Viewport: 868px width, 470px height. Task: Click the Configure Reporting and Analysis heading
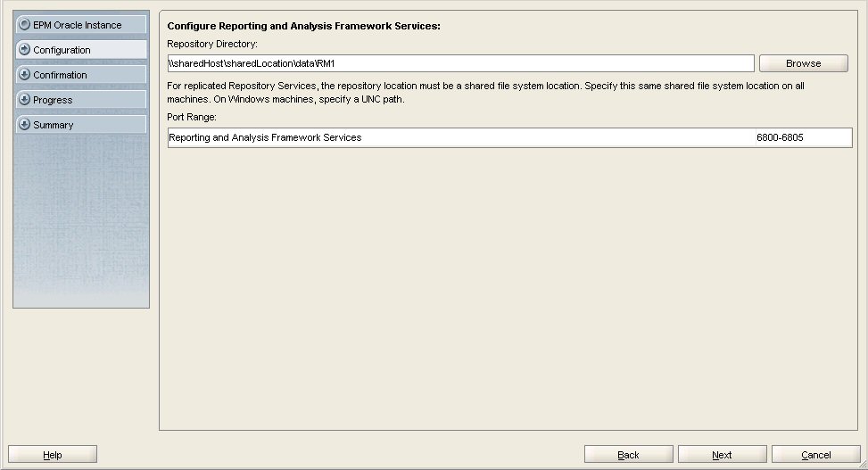point(303,26)
